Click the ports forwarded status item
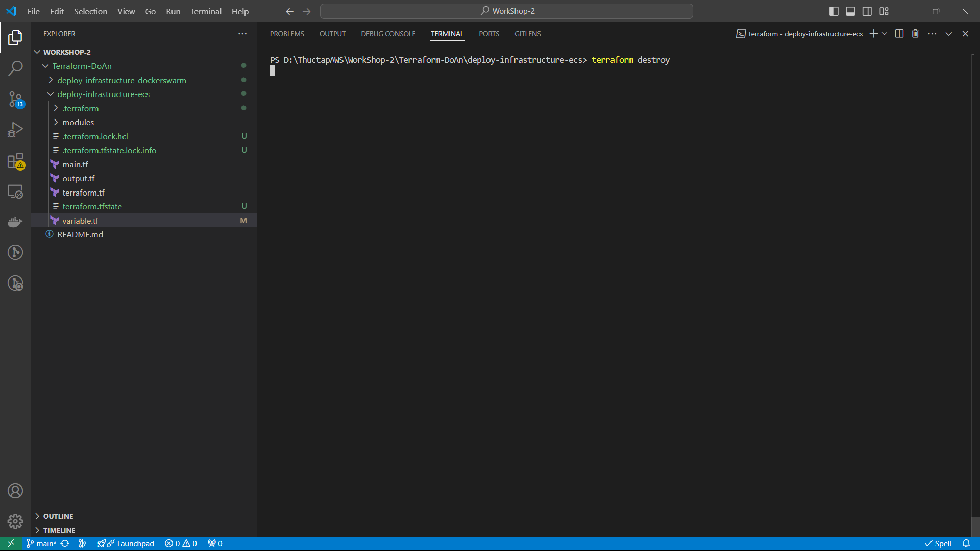Screen dimensions: 980x551 pos(215,543)
